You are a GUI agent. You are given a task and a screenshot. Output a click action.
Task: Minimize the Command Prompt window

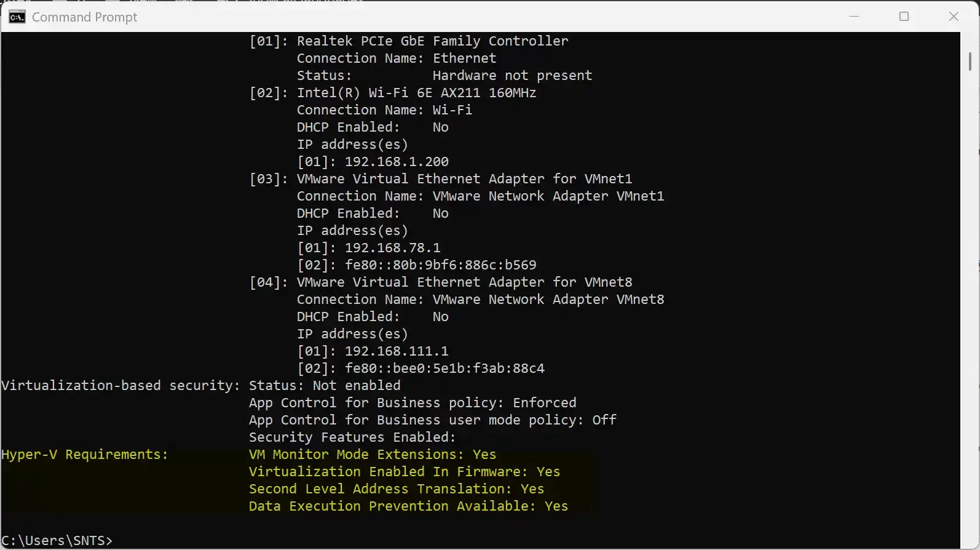(x=854, y=17)
